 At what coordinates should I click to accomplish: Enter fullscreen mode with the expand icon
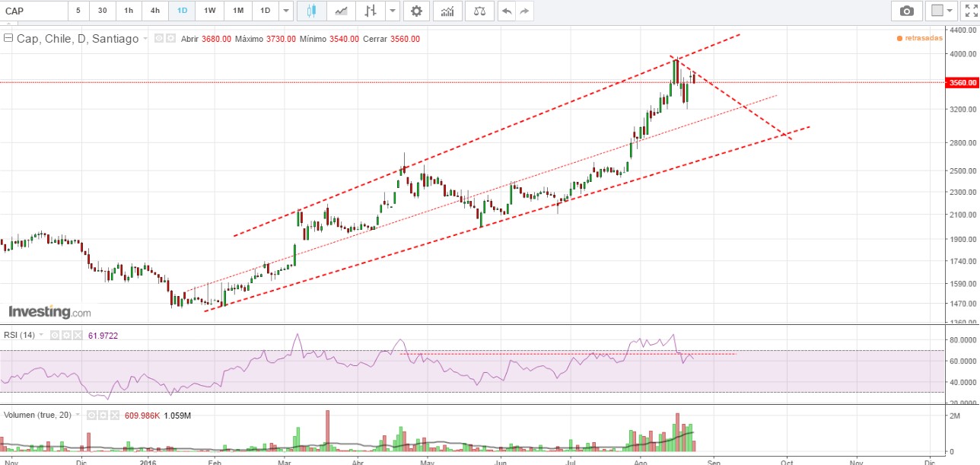tap(971, 11)
